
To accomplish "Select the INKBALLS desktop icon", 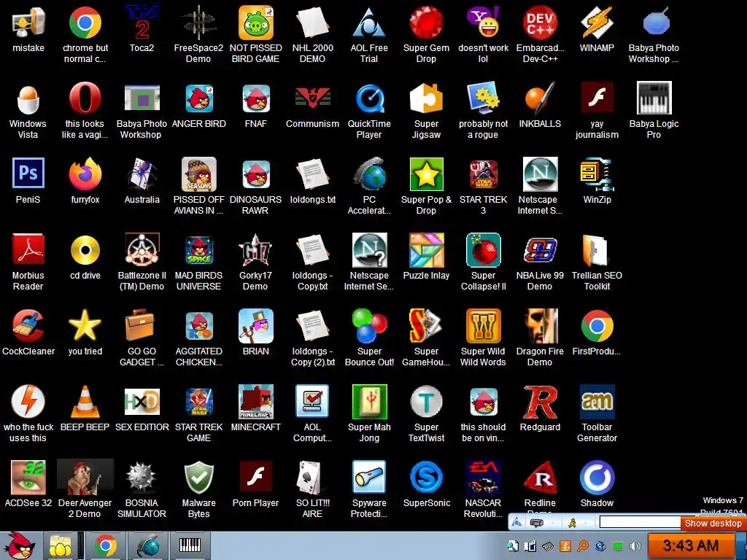I will [540, 98].
